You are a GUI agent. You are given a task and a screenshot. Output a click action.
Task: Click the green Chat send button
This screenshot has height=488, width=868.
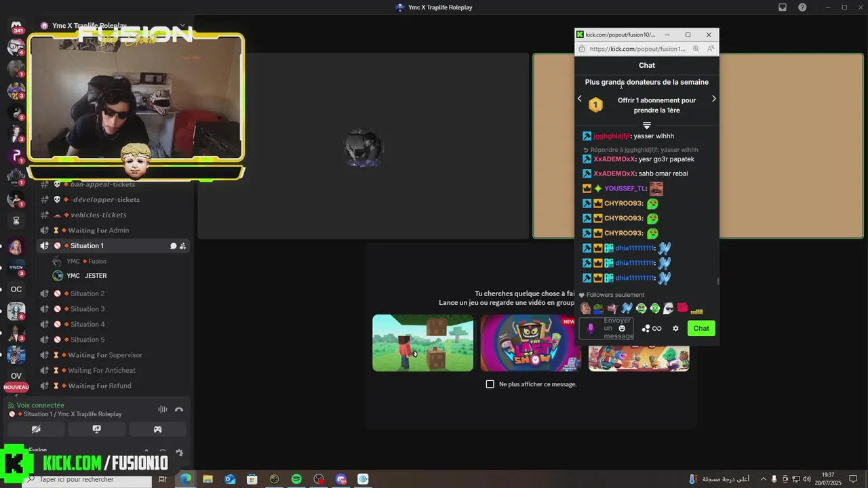point(701,328)
